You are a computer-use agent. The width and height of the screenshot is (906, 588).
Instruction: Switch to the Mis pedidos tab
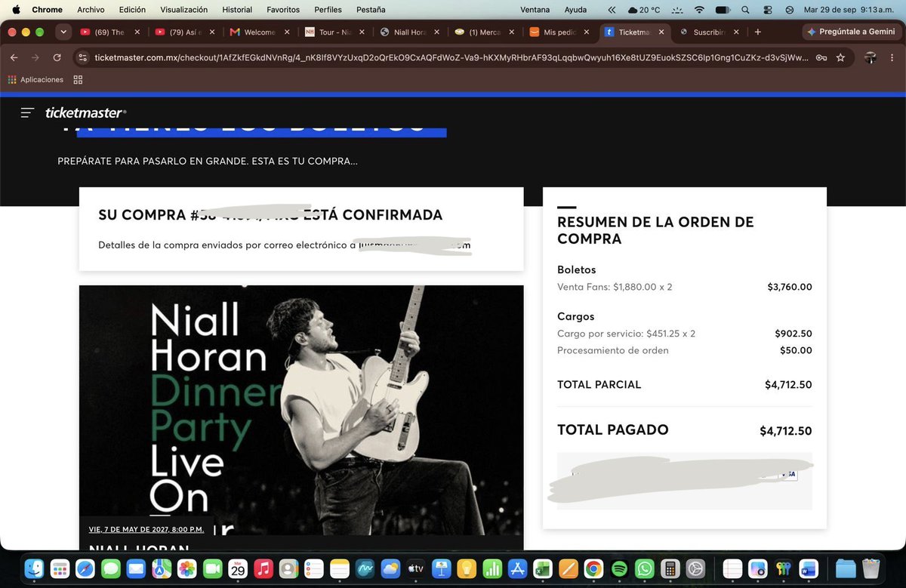tap(560, 32)
